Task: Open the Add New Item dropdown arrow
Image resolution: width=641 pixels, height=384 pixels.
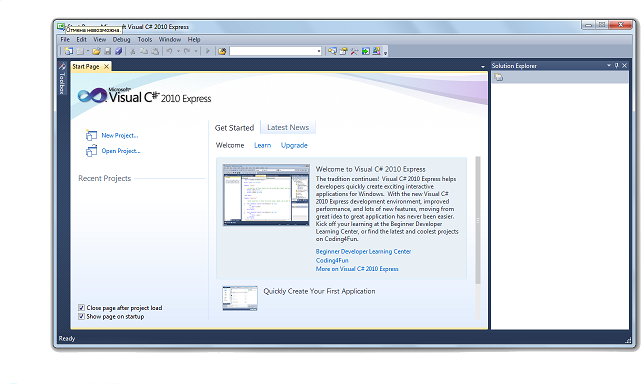Action: 88,51
